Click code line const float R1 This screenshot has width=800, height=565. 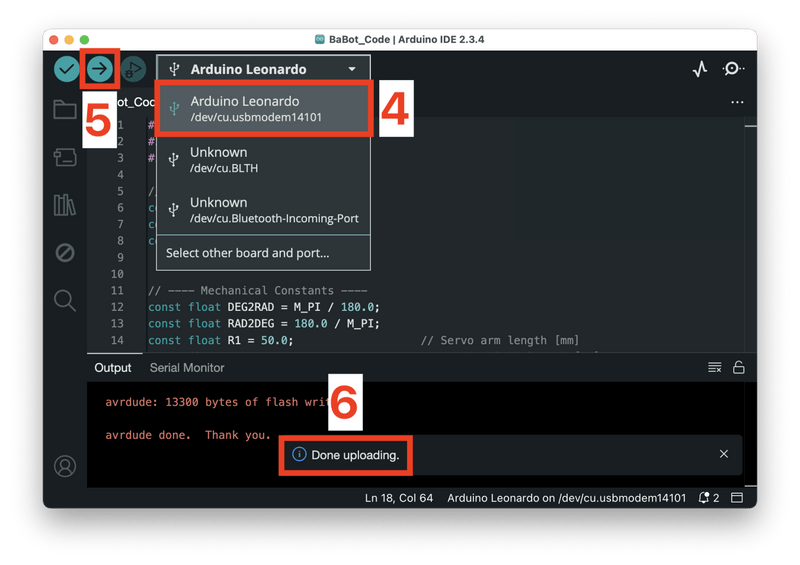coord(220,340)
